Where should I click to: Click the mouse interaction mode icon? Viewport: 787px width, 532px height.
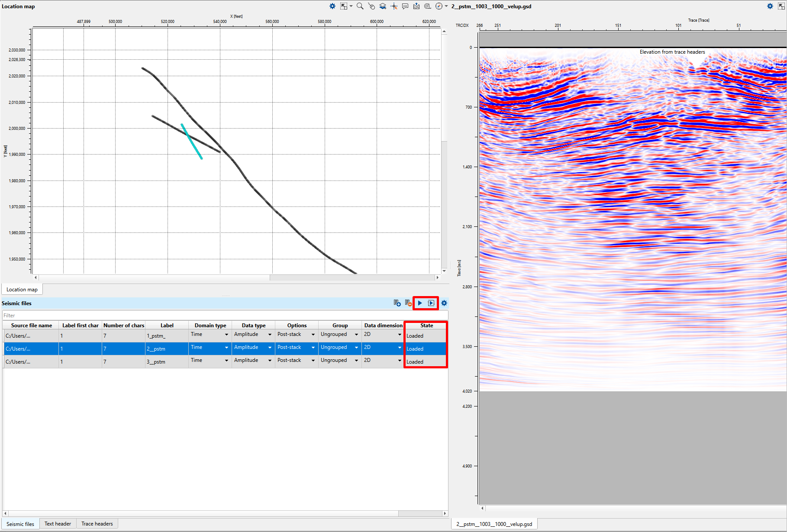[371, 6]
